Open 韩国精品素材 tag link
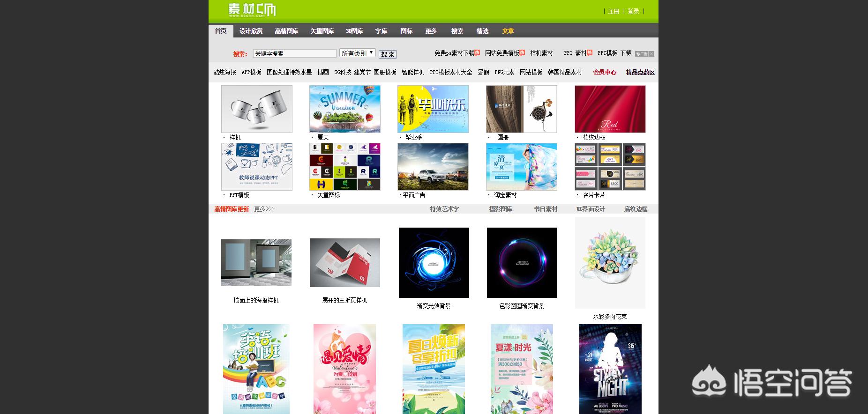The width and height of the screenshot is (868, 414). pos(565,72)
